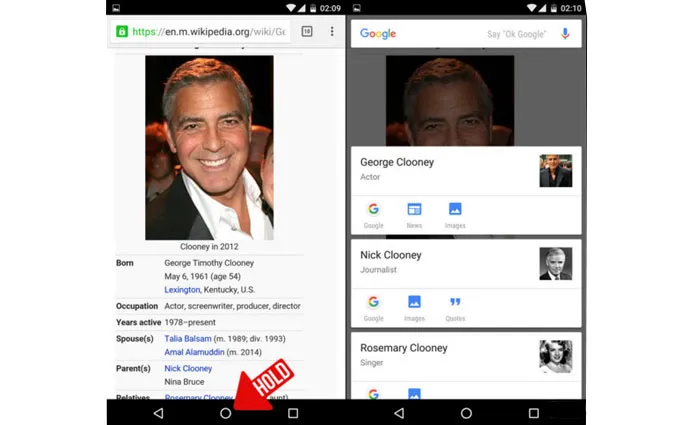
Task: Open Google search for George Clooney
Action: tap(373, 212)
